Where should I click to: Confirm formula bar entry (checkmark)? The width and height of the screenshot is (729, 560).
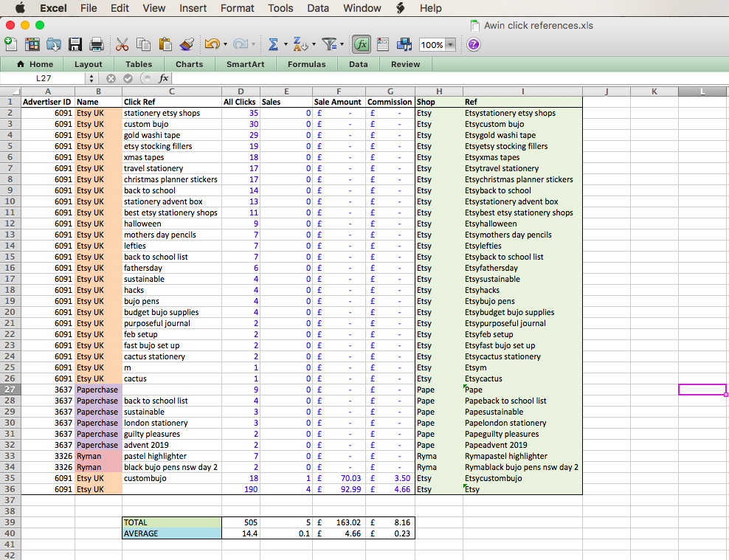(x=128, y=78)
